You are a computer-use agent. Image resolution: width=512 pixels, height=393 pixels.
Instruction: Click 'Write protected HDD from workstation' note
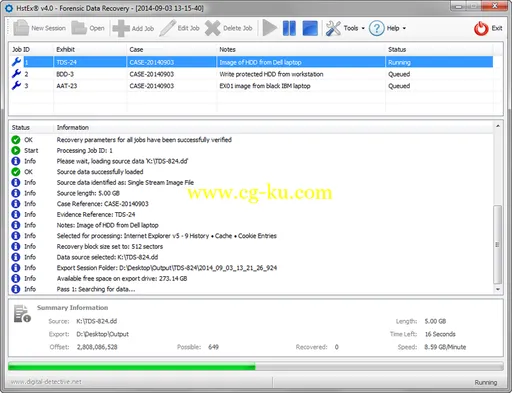[271, 74]
